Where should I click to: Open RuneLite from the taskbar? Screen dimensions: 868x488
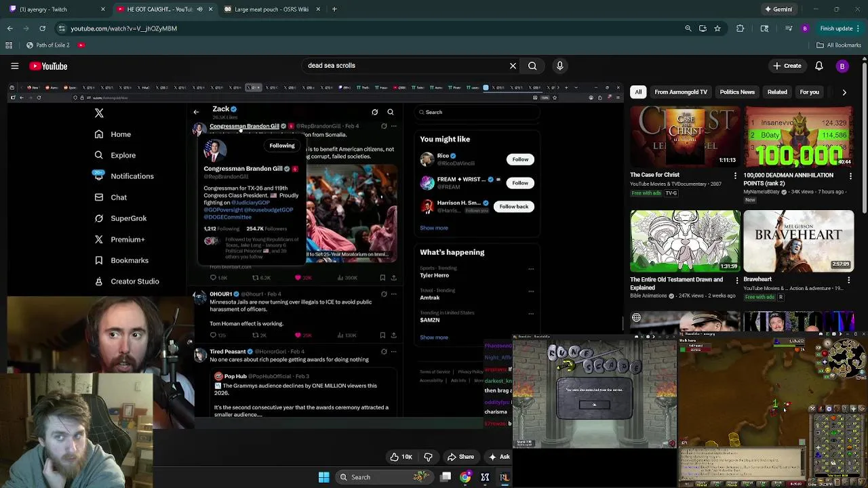[x=504, y=477]
